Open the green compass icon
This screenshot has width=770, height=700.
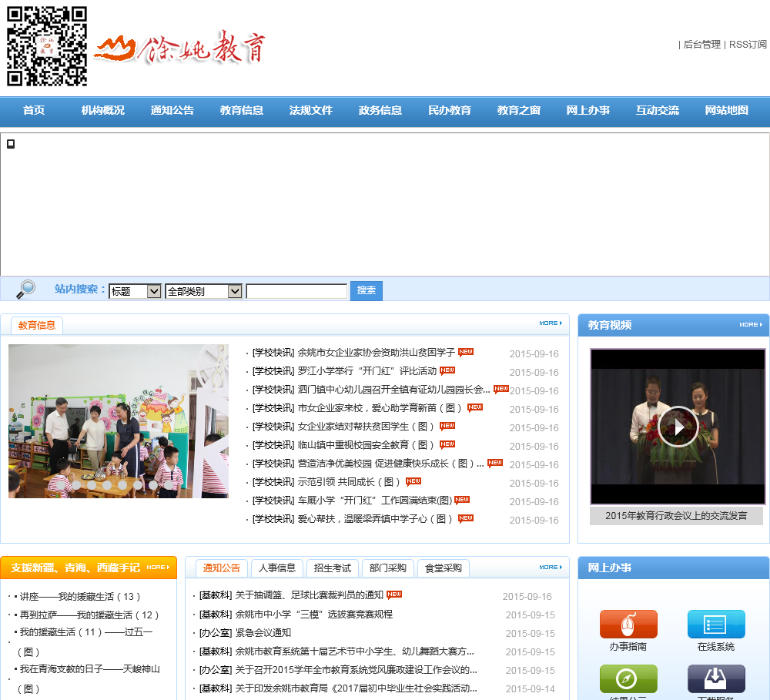[628, 678]
